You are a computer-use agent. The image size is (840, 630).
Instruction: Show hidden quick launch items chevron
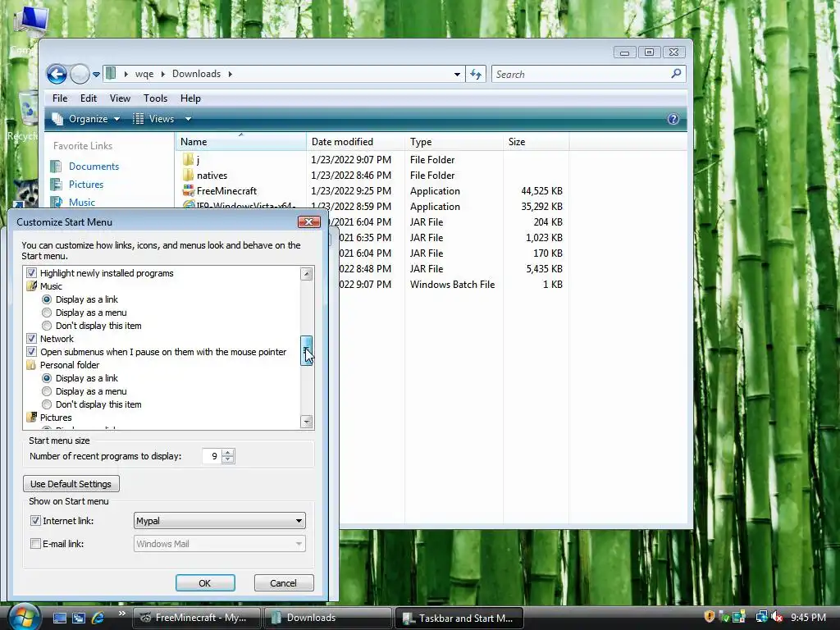click(121, 614)
